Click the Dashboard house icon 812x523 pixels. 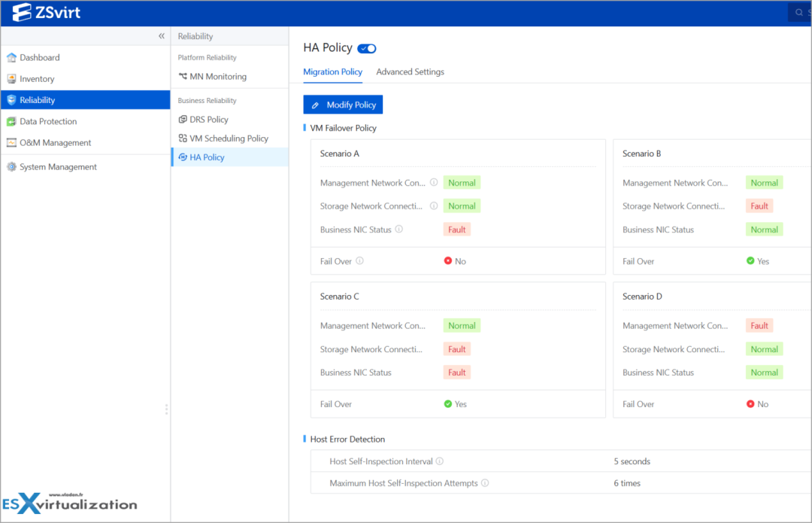tap(11, 57)
